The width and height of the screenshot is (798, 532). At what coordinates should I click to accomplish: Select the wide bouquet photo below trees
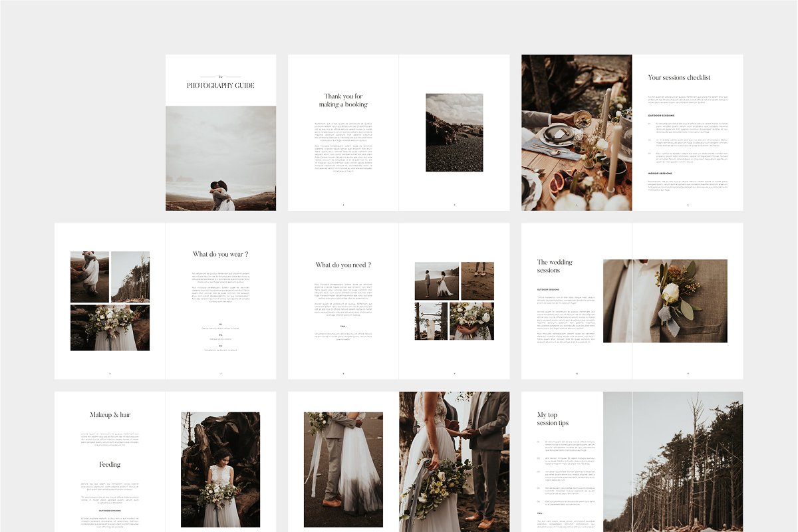pos(110,328)
